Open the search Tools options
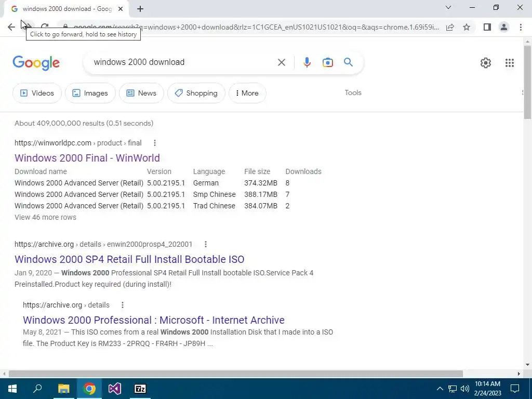The height and width of the screenshot is (399, 532). click(x=353, y=92)
